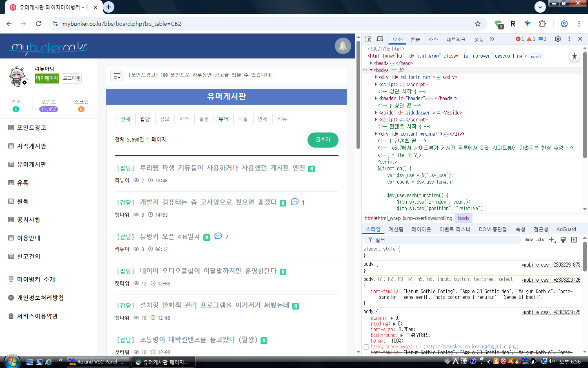Activate the DevTools element inspector picker
Image resolution: width=588 pixels, height=368 pixels.
coord(368,39)
